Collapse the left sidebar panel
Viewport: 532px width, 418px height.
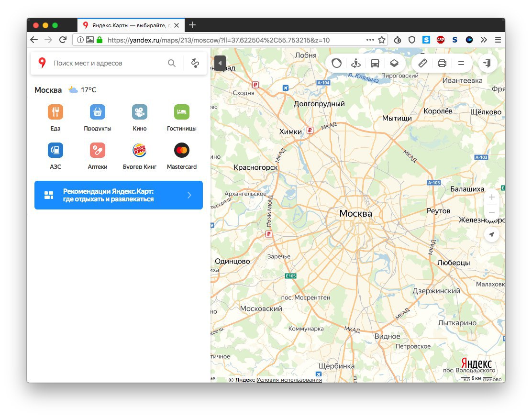[x=220, y=63]
